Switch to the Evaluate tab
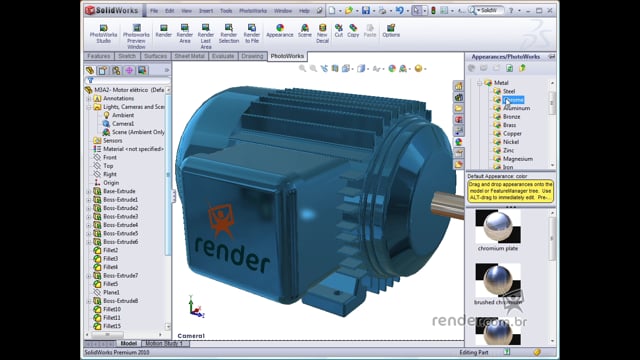640x360 pixels. 223,56
